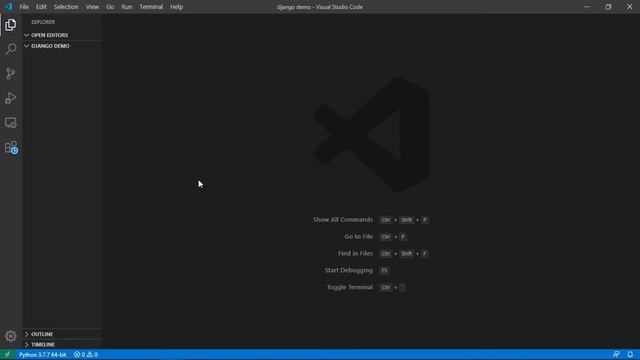Open the Run and Debug view

click(x=11, y=98)
